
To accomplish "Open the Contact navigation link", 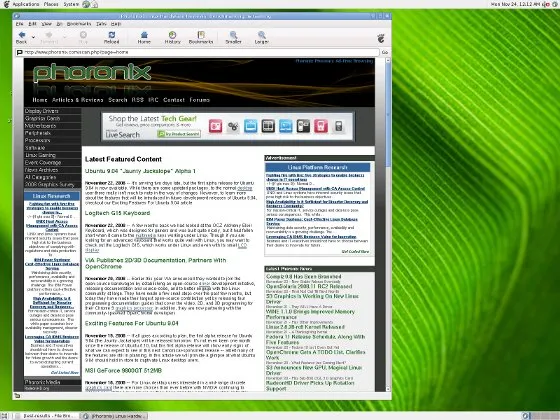I will point(174,100).
